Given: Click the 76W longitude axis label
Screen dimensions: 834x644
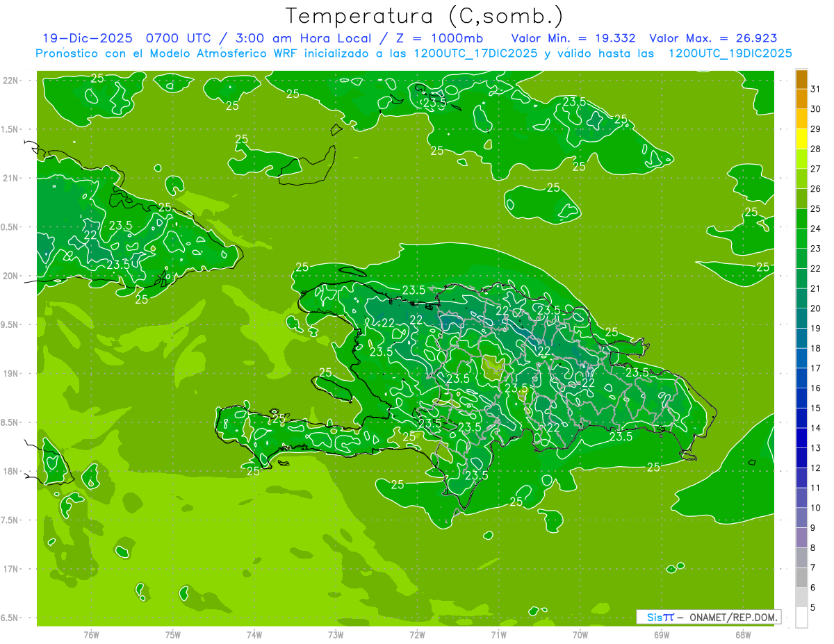Looking at the screenshot, I should 91,634.
